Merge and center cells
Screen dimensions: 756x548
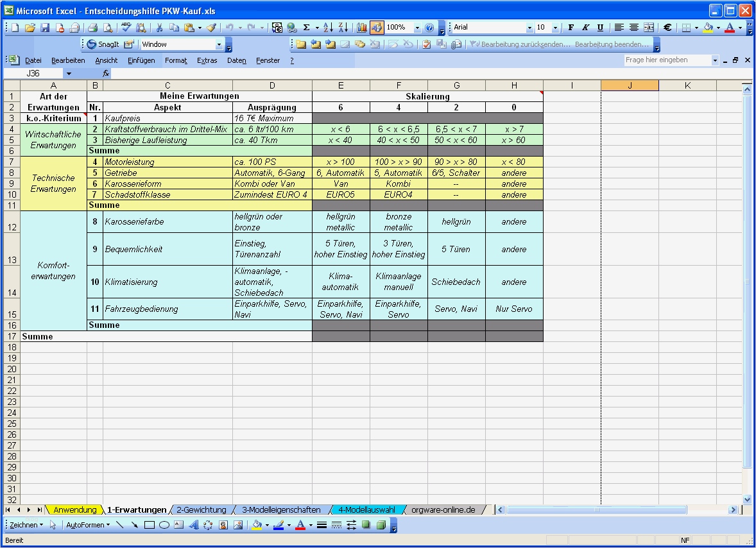pyautogui.click(x=649, y=28)
